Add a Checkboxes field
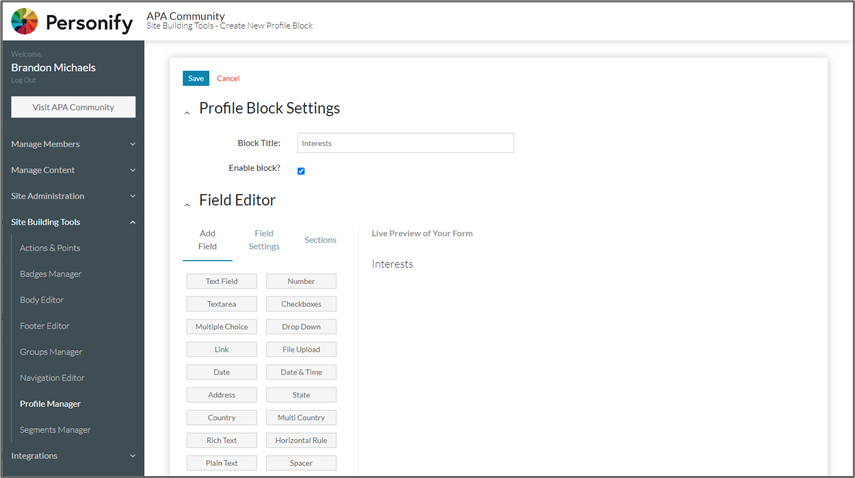The width and height of the screenshot is (855, 478). (301, 304)
